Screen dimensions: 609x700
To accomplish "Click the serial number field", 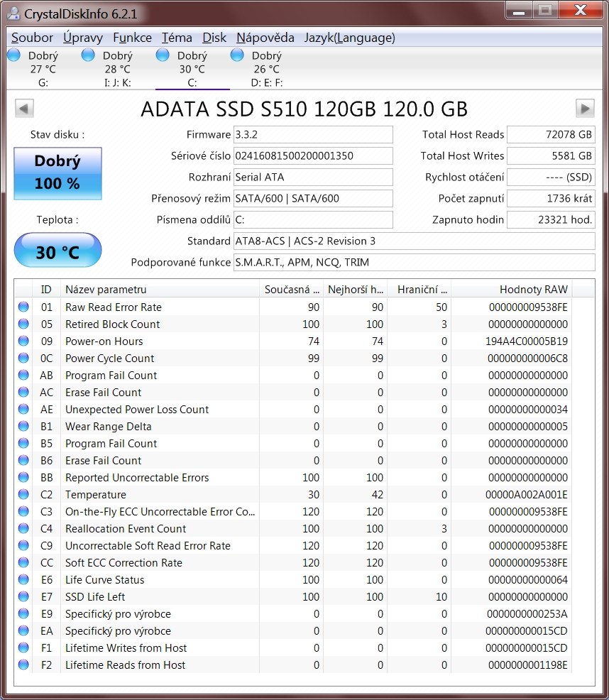I will point(313,155).
